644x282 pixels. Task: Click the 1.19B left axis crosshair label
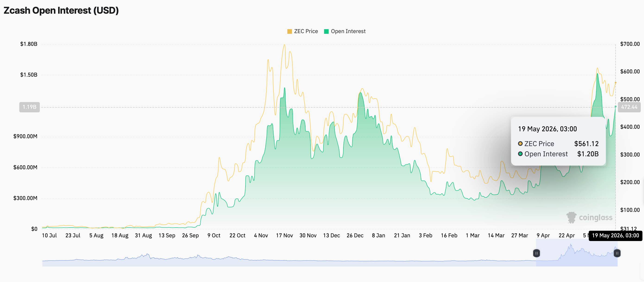click(29, 107)
